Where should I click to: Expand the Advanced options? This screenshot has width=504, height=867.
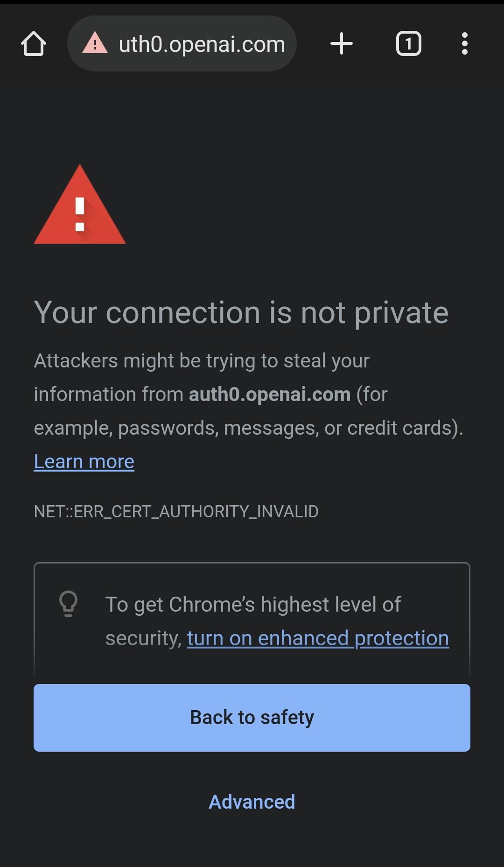point(252,802)
